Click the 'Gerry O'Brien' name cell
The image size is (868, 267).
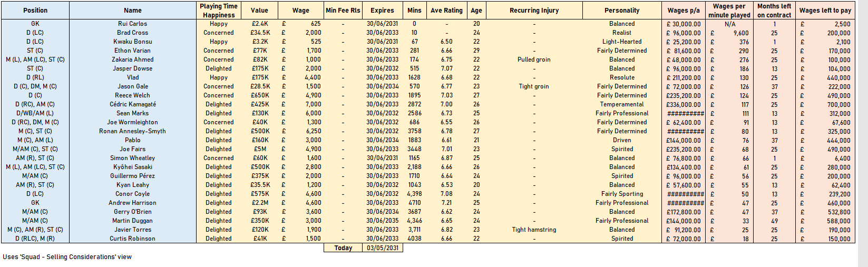pyautogui.click(x=133, y=212)
